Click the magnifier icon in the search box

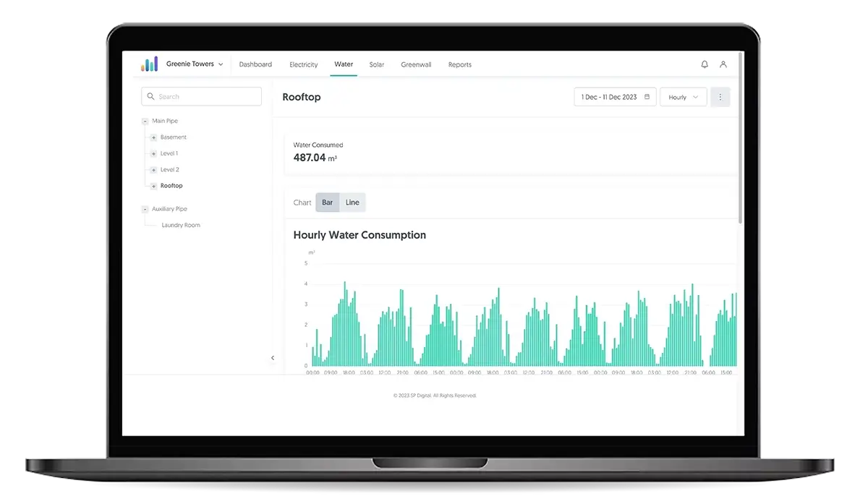pyautogui.click(x=150, y=96)
